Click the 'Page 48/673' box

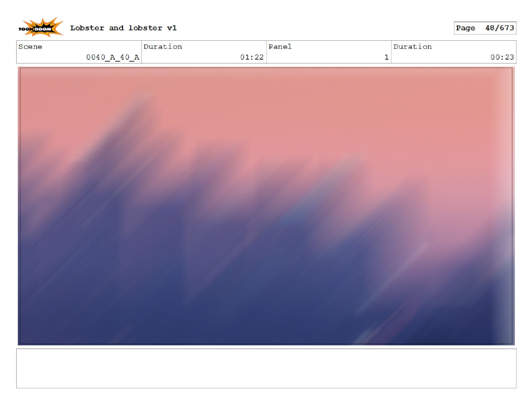tap(485, 28)
